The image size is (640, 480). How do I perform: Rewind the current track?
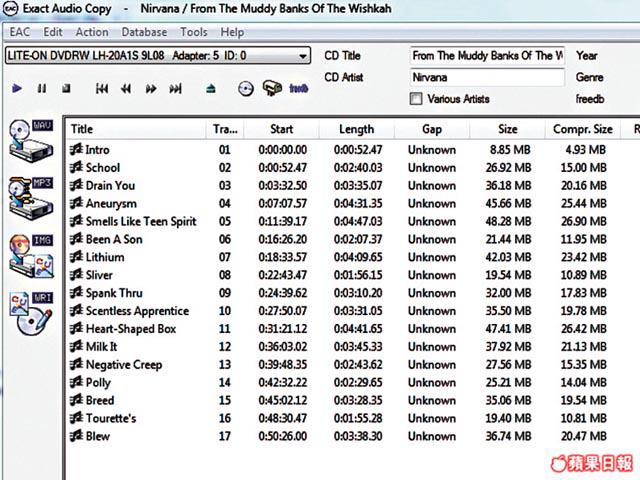coord(126,88)
